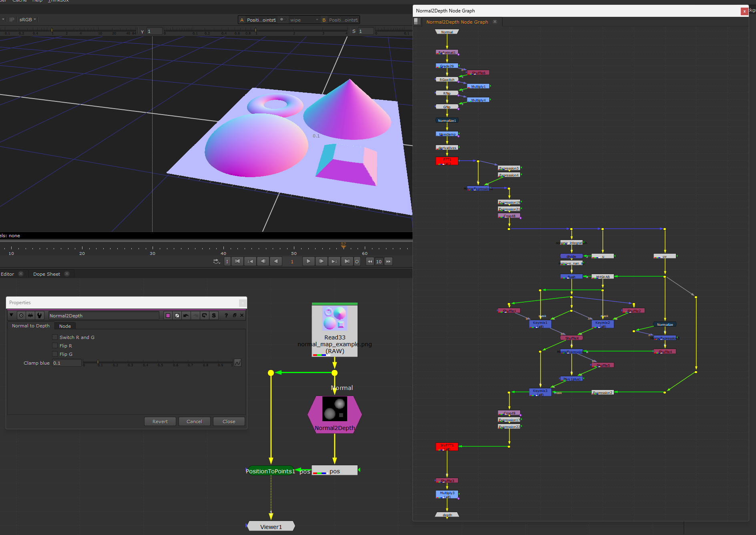Click the center node in graph icon
This screenshot has height=535, width=756.
tap(21, 315)
